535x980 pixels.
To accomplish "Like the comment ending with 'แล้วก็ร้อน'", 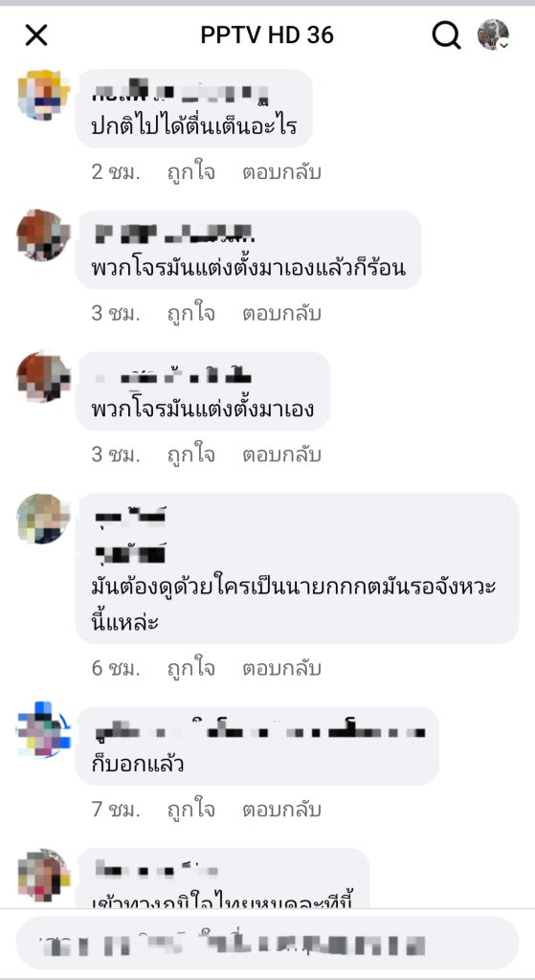I will (x=190, y=313).
